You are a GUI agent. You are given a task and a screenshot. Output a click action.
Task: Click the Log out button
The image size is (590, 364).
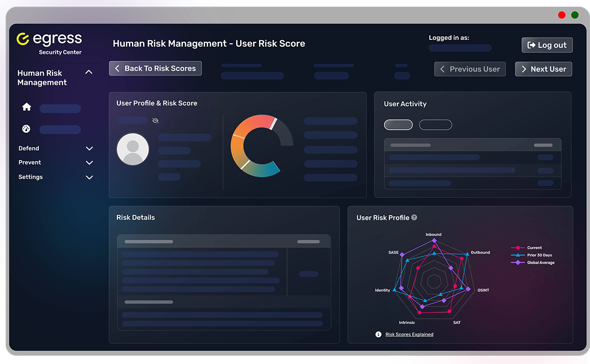coord(547,45)
